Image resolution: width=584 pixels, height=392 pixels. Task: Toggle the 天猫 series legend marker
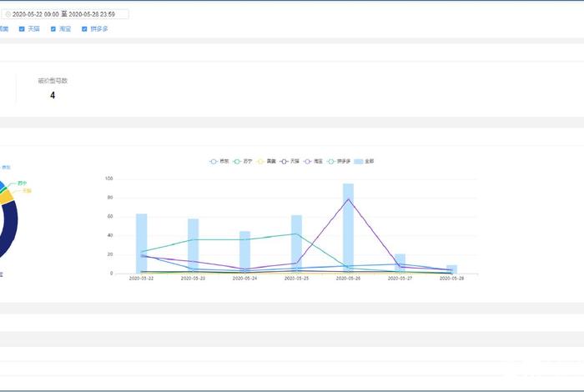285,161
